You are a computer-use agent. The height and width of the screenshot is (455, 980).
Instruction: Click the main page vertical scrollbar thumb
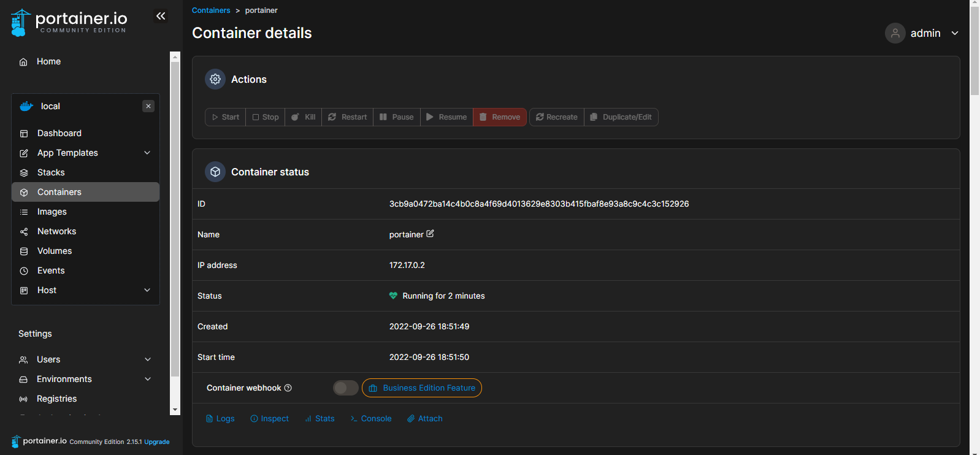pyautogui.click(x=974, y=52)
